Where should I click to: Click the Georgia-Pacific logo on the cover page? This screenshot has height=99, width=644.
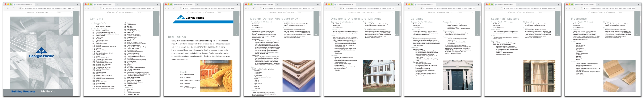[42, 53]
